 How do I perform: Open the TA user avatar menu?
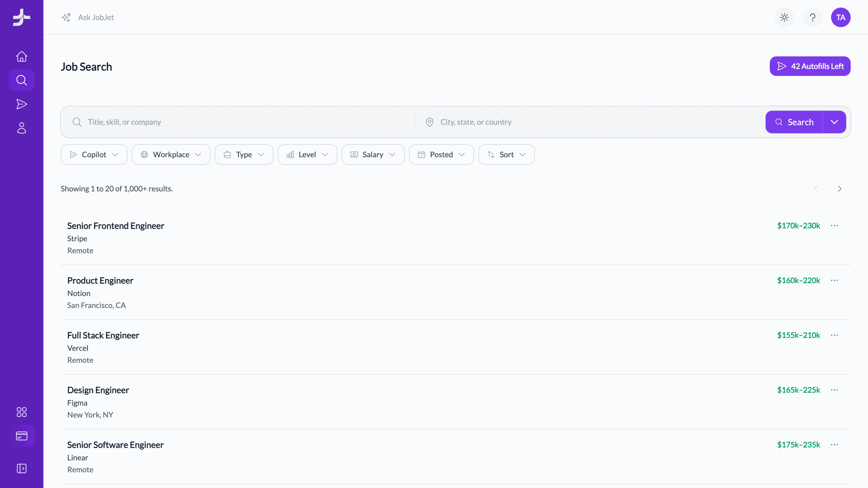click(x=841, y=17)
